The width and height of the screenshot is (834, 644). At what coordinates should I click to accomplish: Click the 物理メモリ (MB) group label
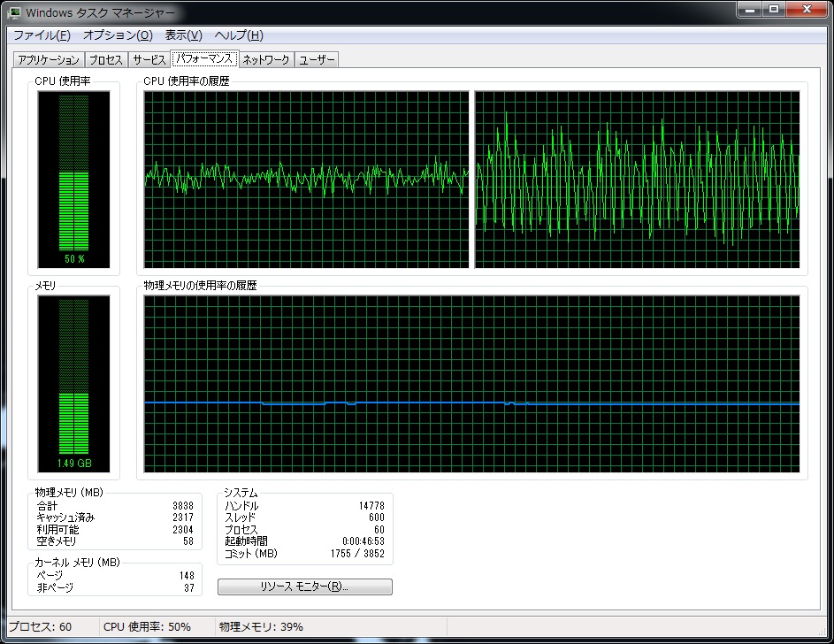[69, 493]
